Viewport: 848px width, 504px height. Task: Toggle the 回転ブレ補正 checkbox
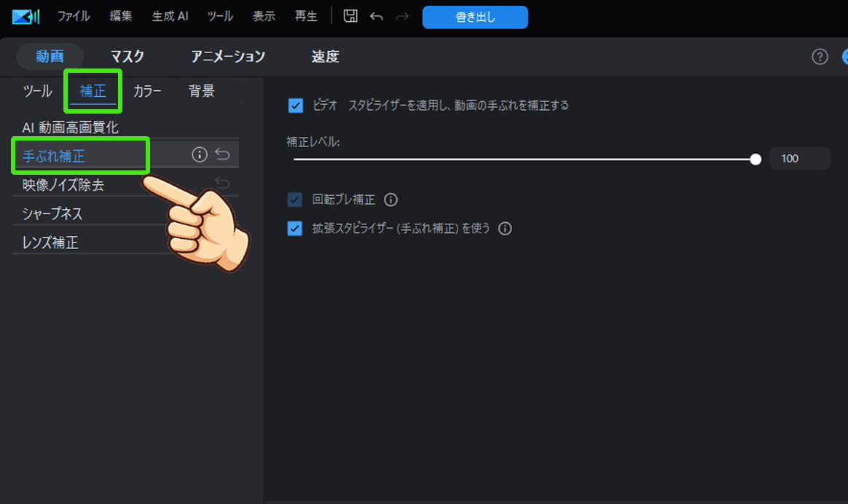point(295,200)
